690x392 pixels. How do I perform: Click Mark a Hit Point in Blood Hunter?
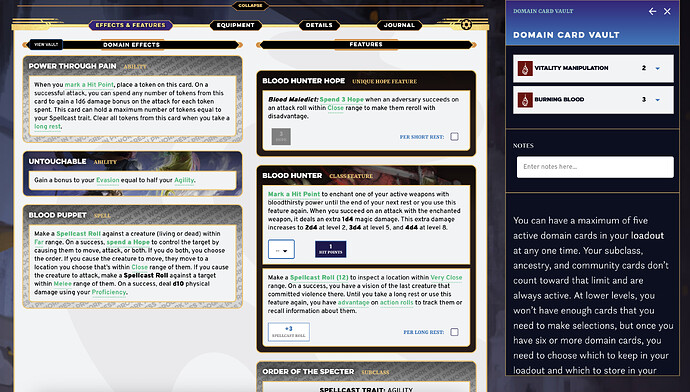[294, 194]
